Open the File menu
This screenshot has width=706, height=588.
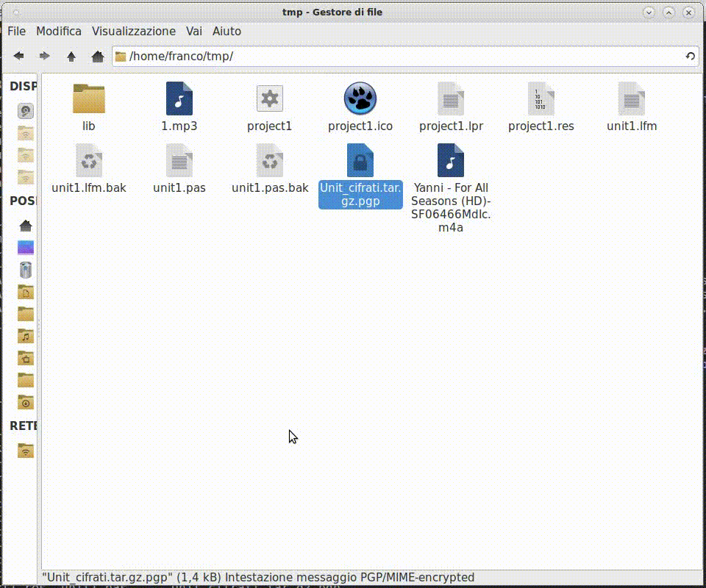(17, 31)
